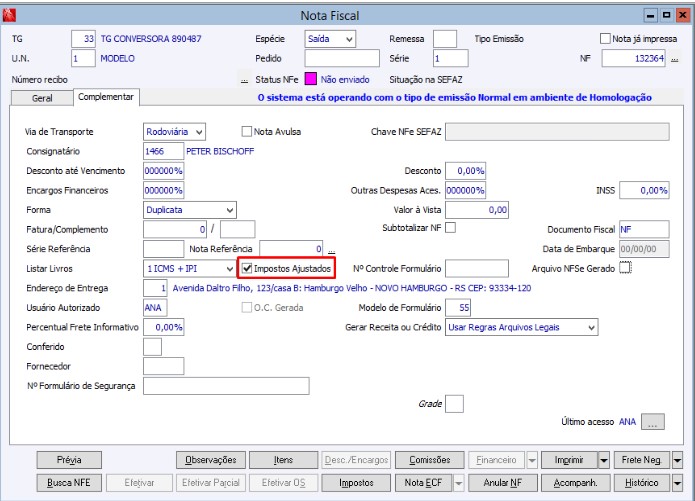Expand Frete Neg. dropdown arrow
Image resolution: width=695 pixels, height=501 pixels.
pyautogui.click(x=677, y=460)
